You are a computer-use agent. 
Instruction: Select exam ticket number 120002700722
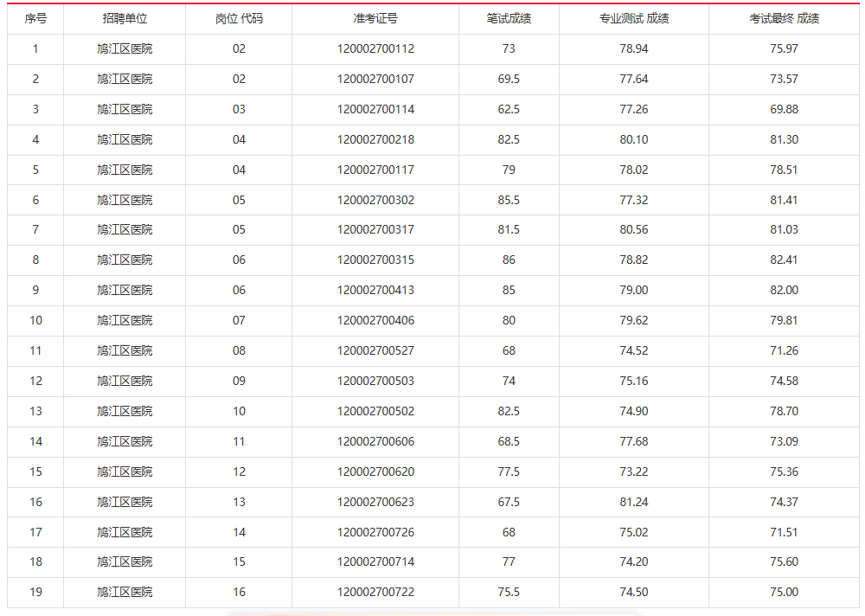coord(375,593)
